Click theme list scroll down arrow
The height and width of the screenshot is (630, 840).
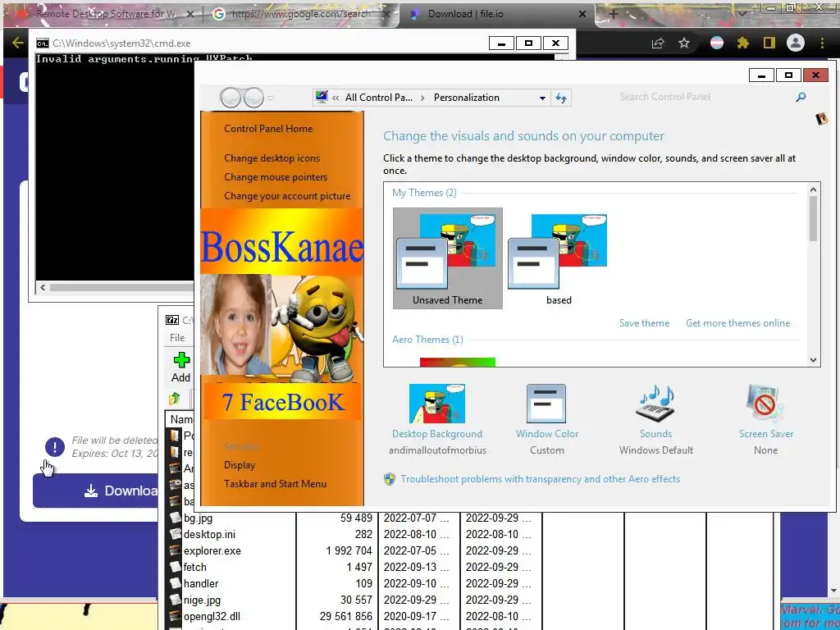813,360
